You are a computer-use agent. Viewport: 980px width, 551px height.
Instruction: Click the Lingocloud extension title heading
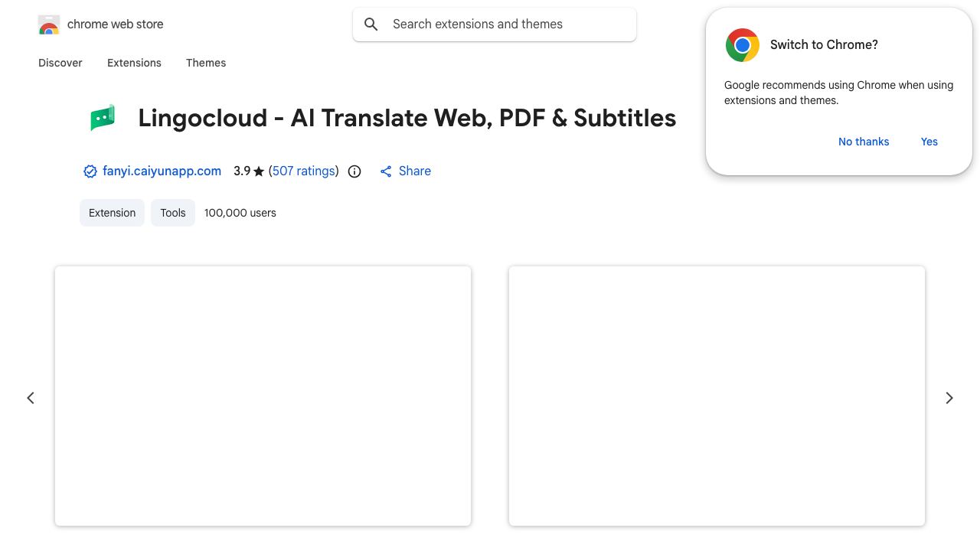pyautogui.click(x=407, y=118)
